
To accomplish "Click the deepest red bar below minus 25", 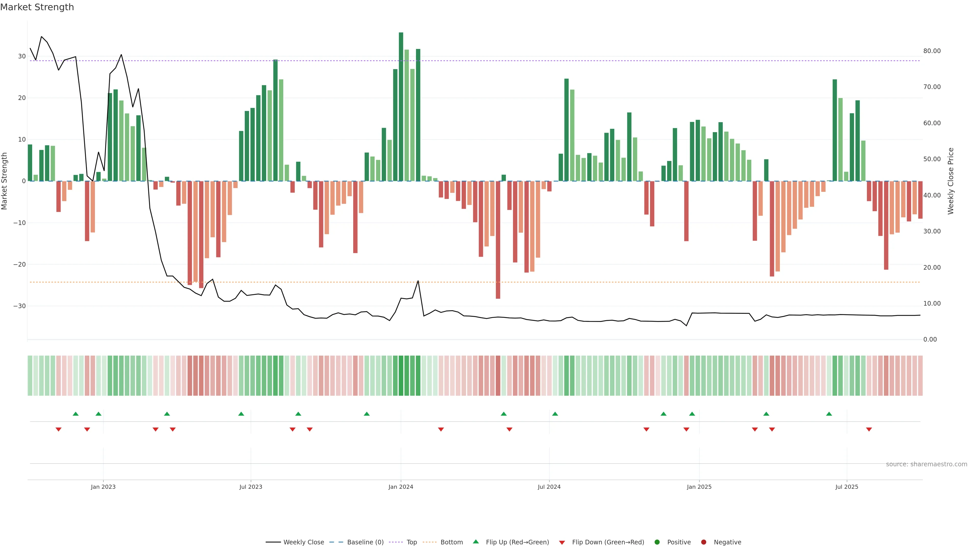I will (498, 240).
